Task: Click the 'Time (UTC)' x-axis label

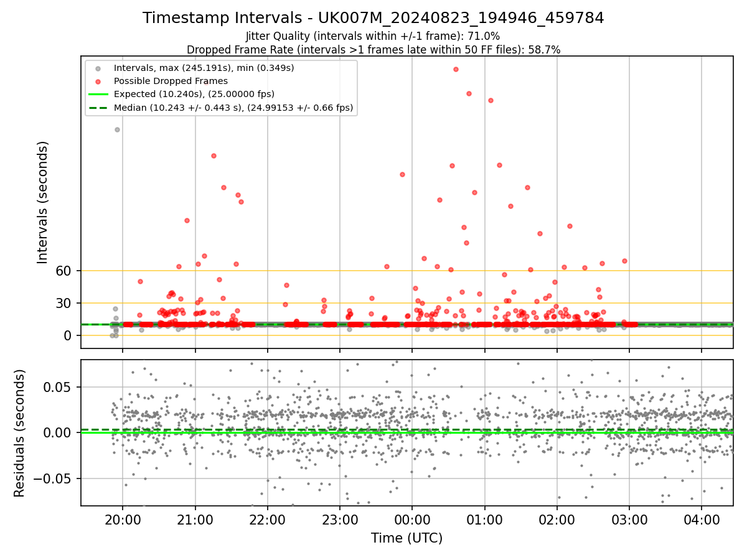Action: click(x=407, y=538)
